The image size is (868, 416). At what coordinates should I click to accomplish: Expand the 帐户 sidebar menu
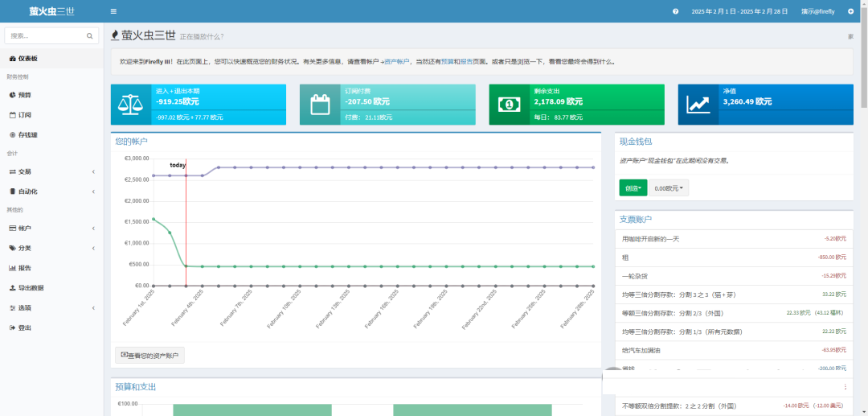point(52,229)
